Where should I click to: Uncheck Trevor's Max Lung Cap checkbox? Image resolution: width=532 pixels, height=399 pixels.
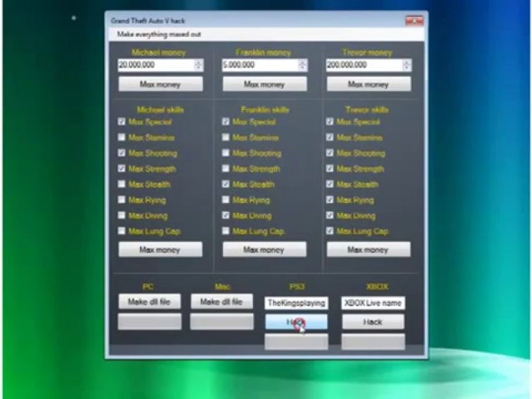tap(329, 231)
